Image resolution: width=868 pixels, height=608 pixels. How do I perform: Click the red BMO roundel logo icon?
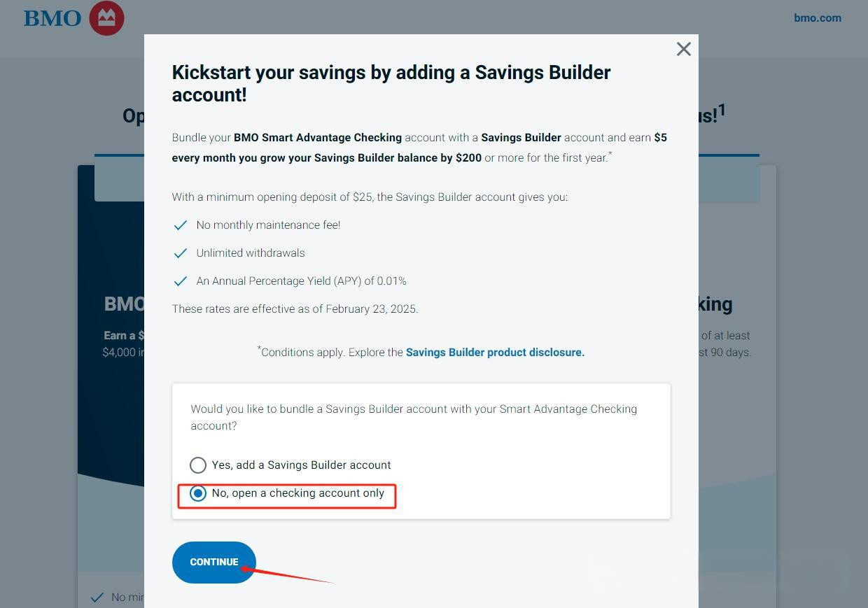point(106,18)
